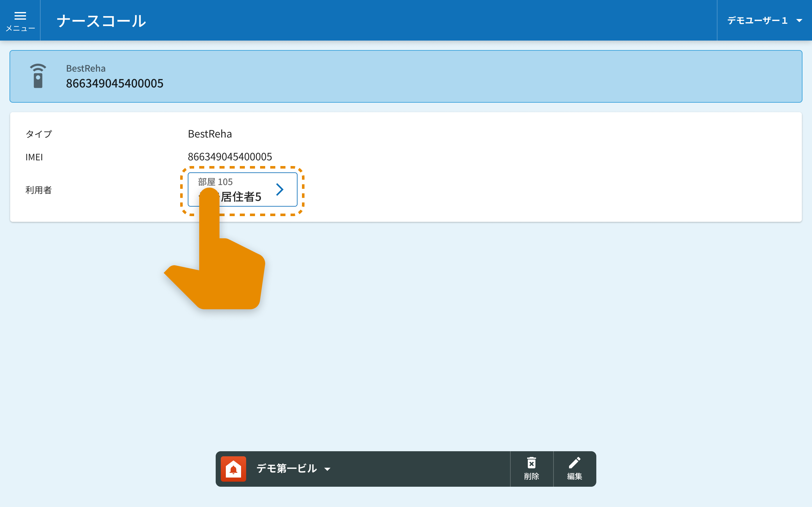Open the hamburger menu icon

20,16
